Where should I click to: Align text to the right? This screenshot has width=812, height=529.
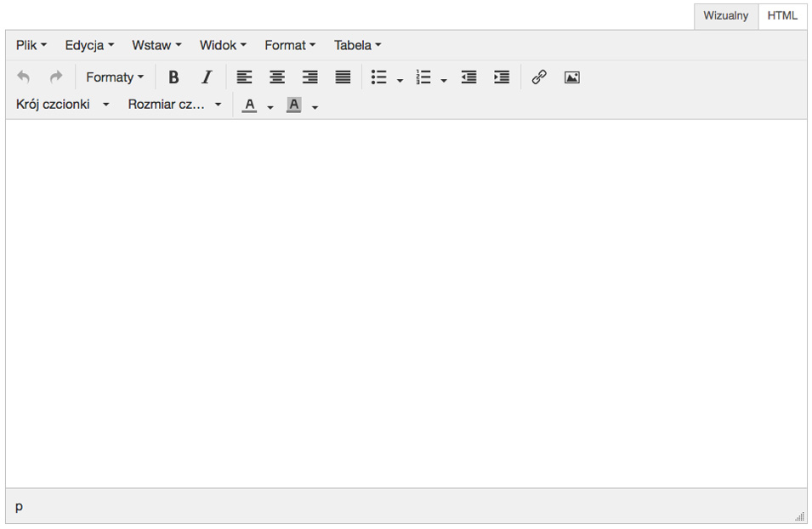point(310,77)
